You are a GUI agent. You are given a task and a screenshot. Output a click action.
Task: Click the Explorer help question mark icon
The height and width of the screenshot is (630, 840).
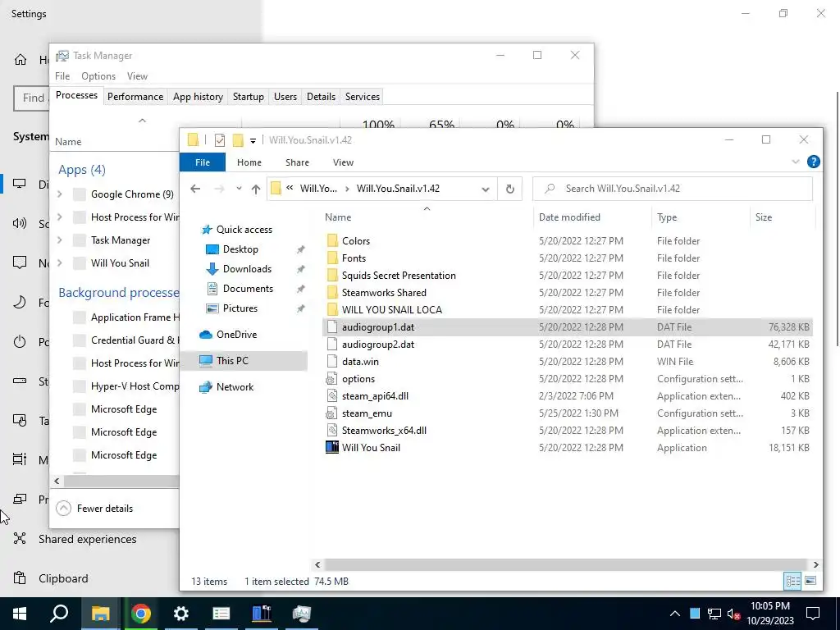(x=813, y=162)
